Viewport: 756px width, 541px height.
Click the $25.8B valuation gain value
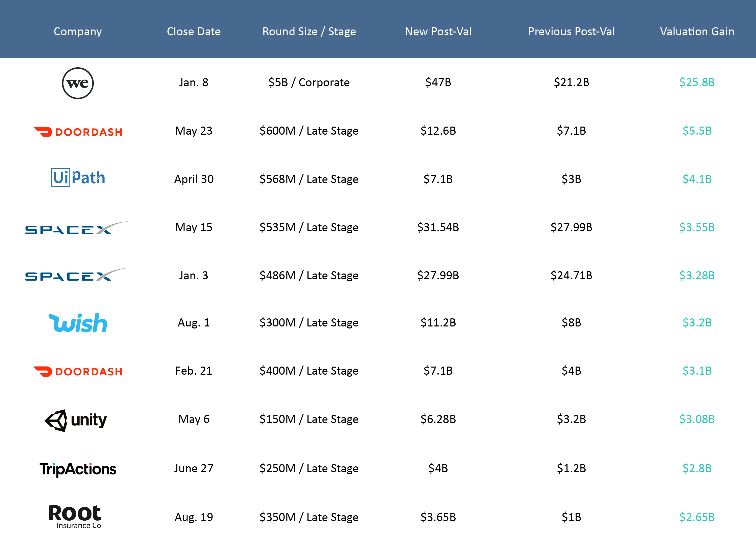(x=697, y=82)
